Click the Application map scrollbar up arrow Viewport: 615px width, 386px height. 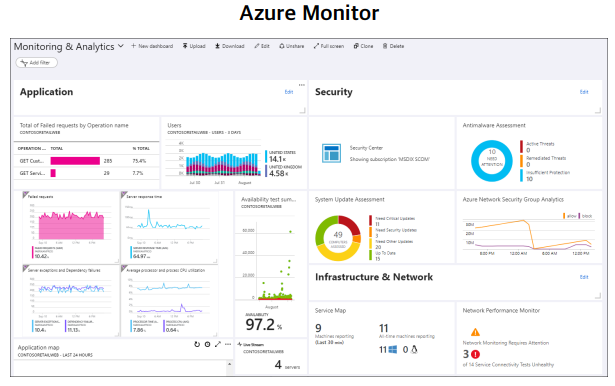click(x=229, y=364)
